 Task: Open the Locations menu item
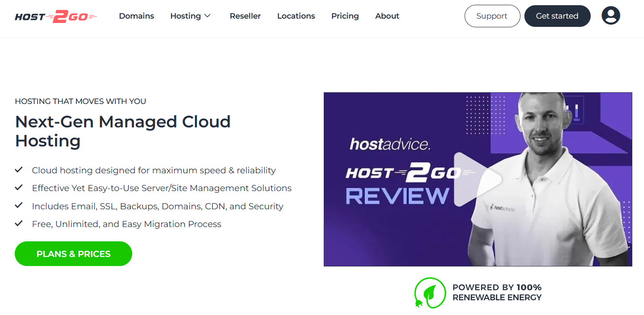click(x=296, y=16)
